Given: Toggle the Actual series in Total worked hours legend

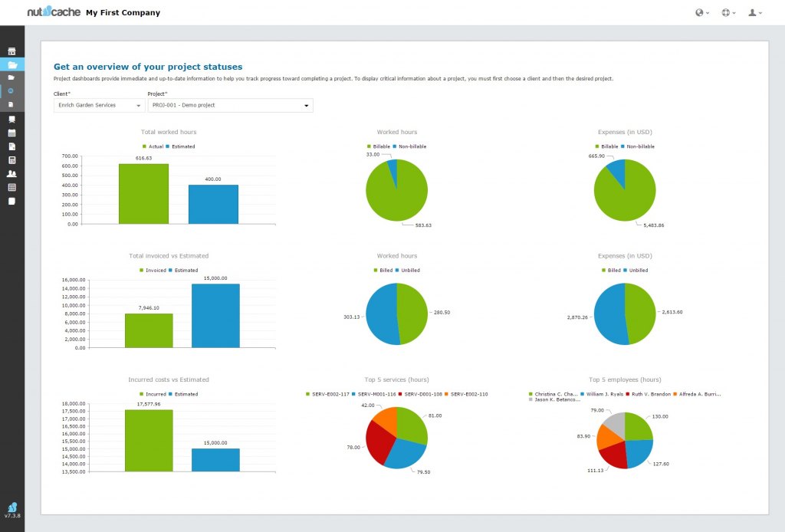Looking at the screenshot, I should [154, 146].
